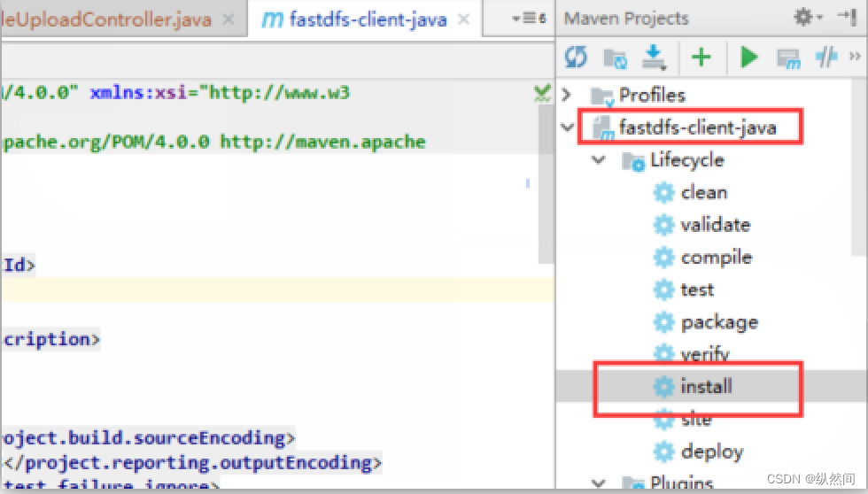
Task: Select the site lifecycle goal
Action: coord(696,420)
